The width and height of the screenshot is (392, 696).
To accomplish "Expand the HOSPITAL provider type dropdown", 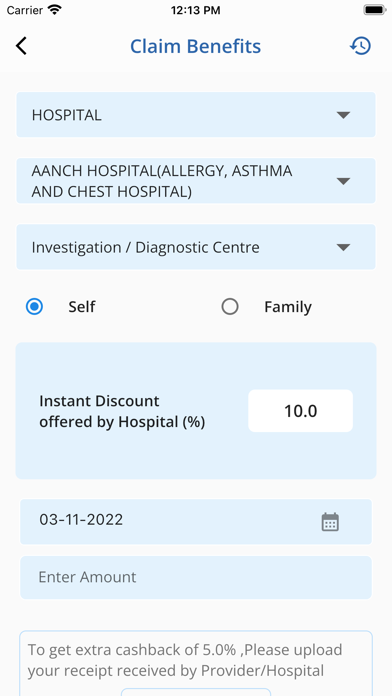I will (196, 115).
